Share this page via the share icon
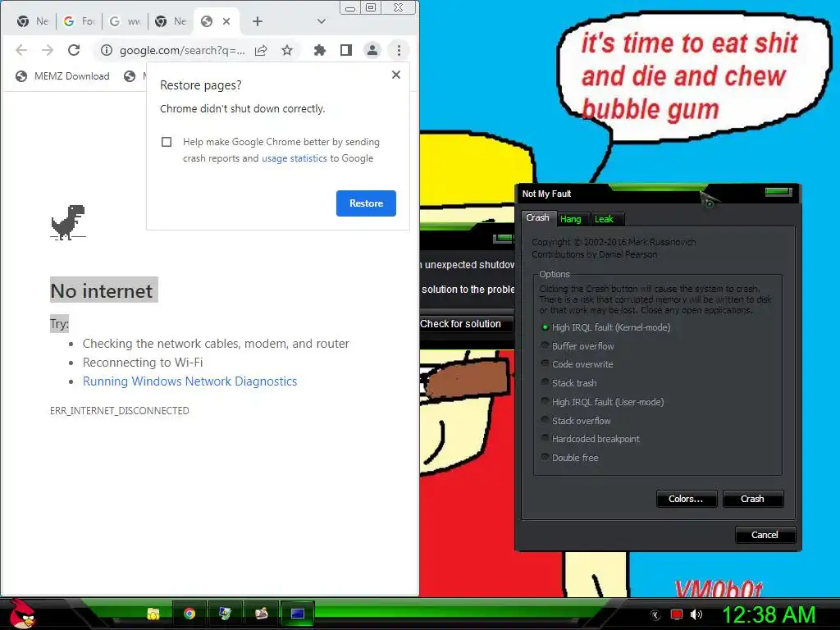Viewport: 840px width, 630px height. pos(261,50)
